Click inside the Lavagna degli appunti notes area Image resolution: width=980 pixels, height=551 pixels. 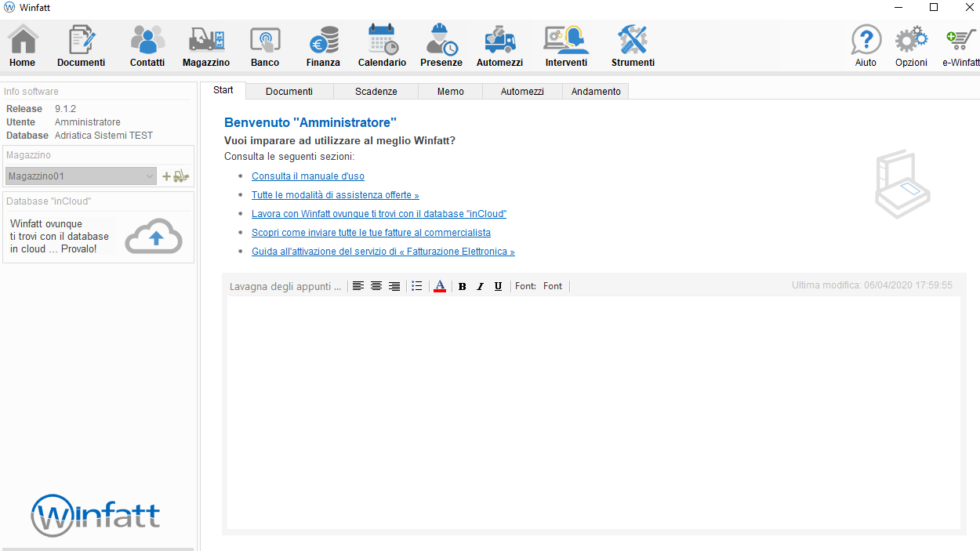(x=593, y=413)
